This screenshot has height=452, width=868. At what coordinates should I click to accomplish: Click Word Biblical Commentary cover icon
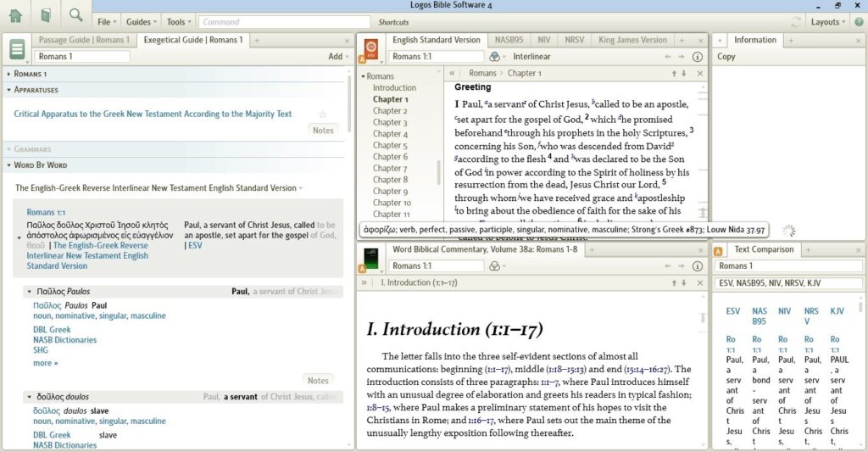(x=370, y=259)
